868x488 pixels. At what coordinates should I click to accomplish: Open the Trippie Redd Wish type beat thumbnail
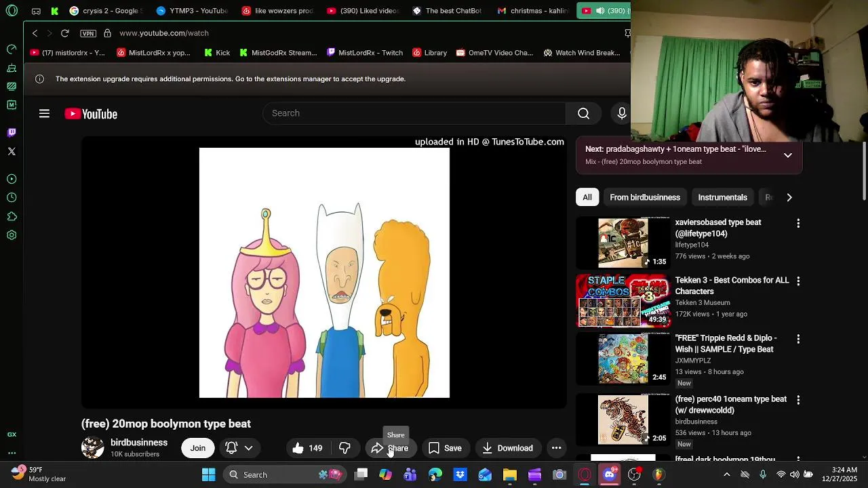point(623,359)
